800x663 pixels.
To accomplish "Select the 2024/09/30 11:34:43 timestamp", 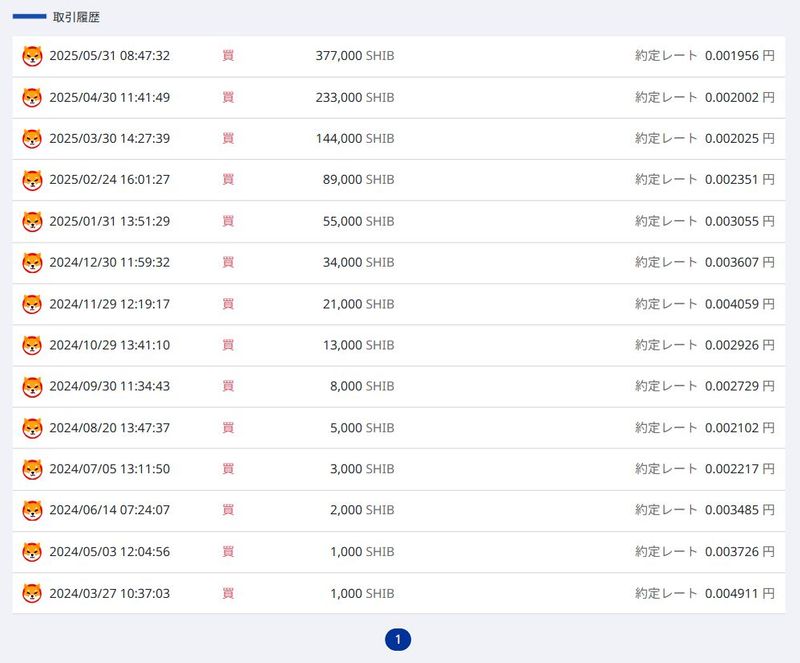I will coord(109,386).
